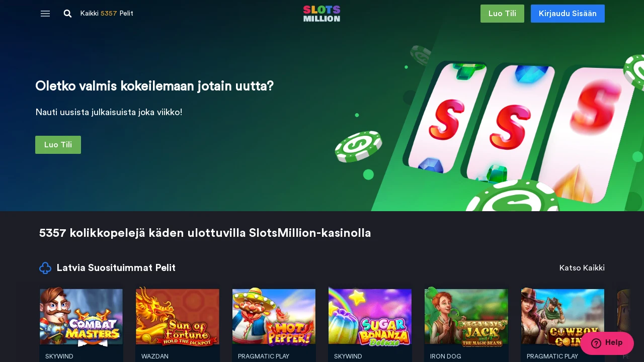Click the club icon beside Latvia Suosituimmat Pelit
The width and height of the screenshot is (644, 362).
pos(45,268)
